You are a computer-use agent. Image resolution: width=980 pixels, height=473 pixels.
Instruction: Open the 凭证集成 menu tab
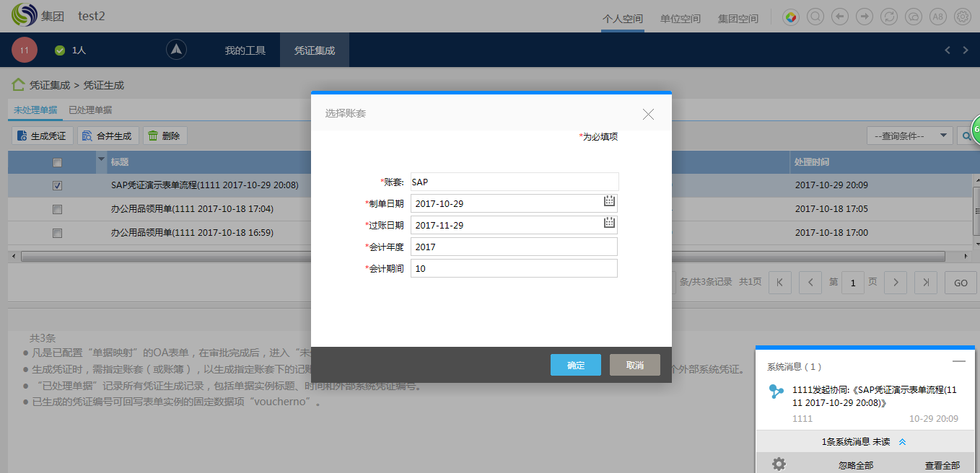[x=315, y=50]
